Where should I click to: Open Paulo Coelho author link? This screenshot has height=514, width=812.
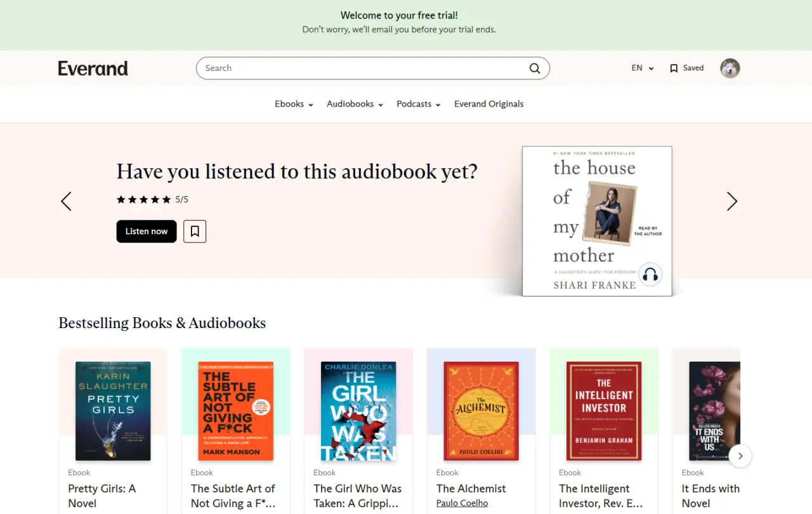coord(462,503)
